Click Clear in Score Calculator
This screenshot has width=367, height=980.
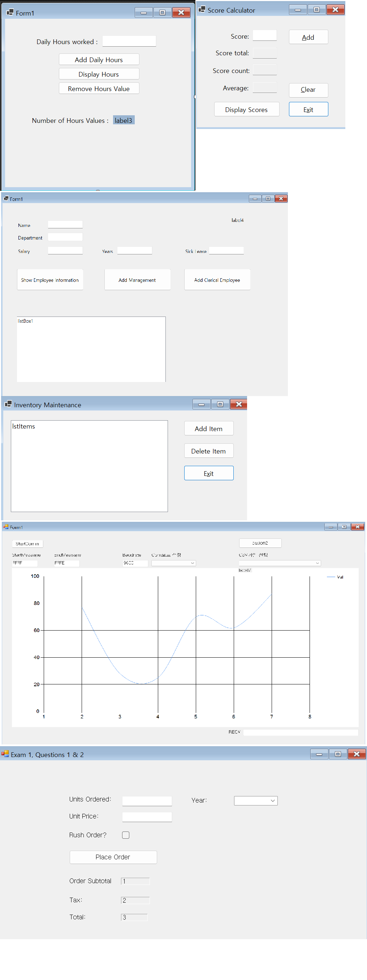[x=308, y=90]
